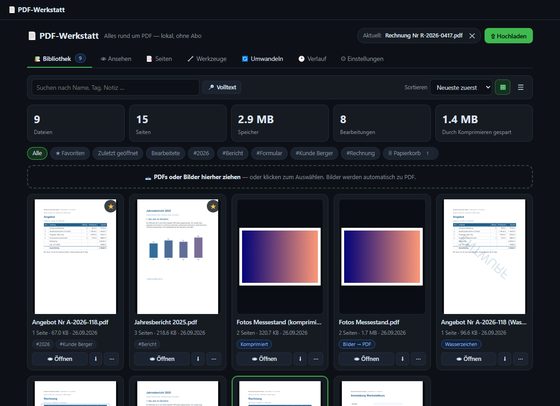Filter by Favoriten
The width and height of the screenshot is (560, 406).
[x=70, y=154]
